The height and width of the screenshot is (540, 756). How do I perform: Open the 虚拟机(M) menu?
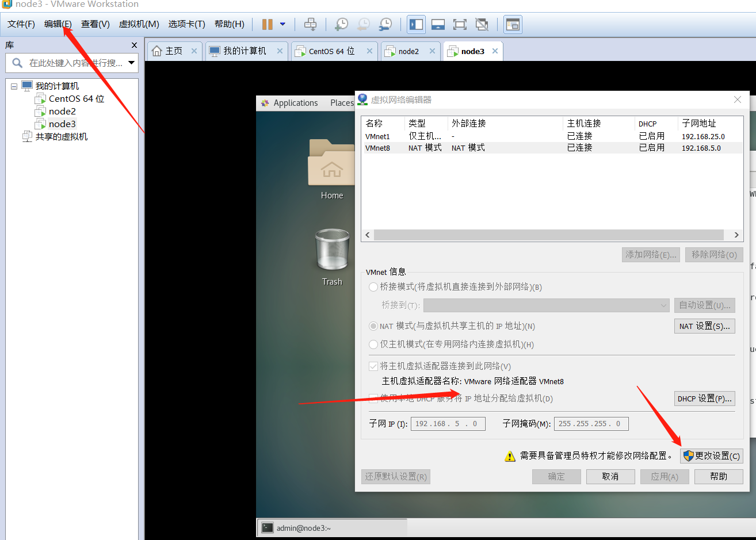tap(139, 24)
